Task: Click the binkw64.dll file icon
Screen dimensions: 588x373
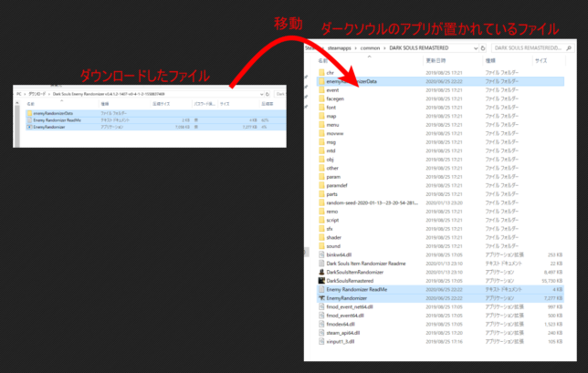Action: tap(321, 254)
